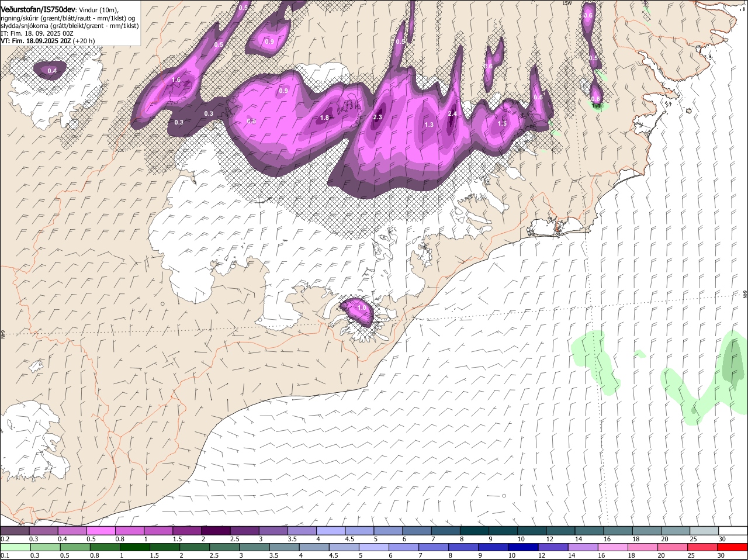Screen dimensions: 748x560
Task: Click the pale green swatch labeled 0.1
Action: [15, 547]
